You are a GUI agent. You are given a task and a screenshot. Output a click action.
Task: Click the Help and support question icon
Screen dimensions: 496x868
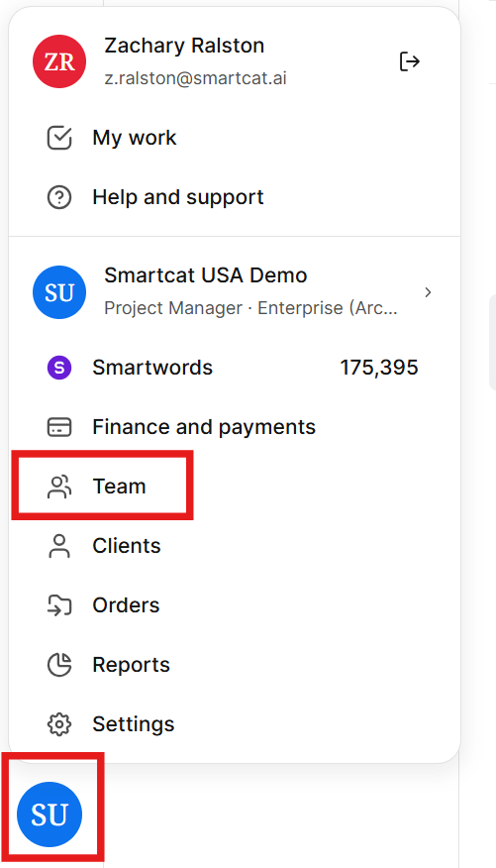click(x=59, y=197)
